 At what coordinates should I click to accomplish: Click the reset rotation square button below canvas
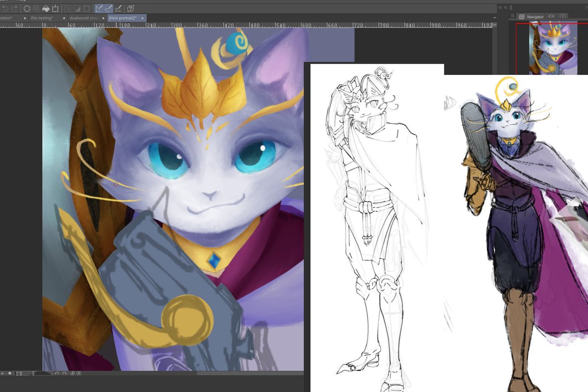(x=10, y=373)
